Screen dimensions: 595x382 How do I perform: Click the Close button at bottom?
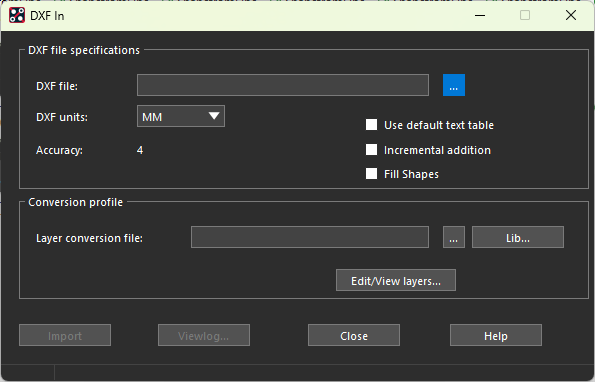coord(354,335)
